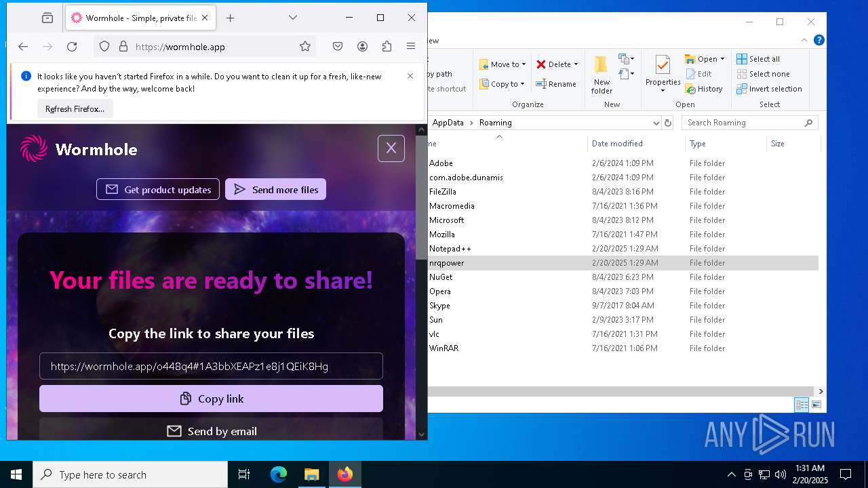Open Explorer help icon
Viewport: 868px width, 488px height.
pyautogui.click(x=818, y=40)
